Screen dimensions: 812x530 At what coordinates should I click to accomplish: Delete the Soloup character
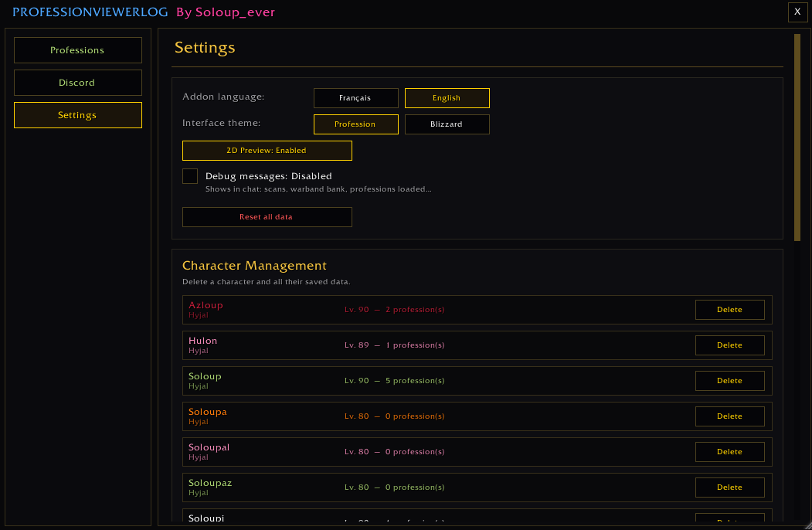(x=729, y=381)
